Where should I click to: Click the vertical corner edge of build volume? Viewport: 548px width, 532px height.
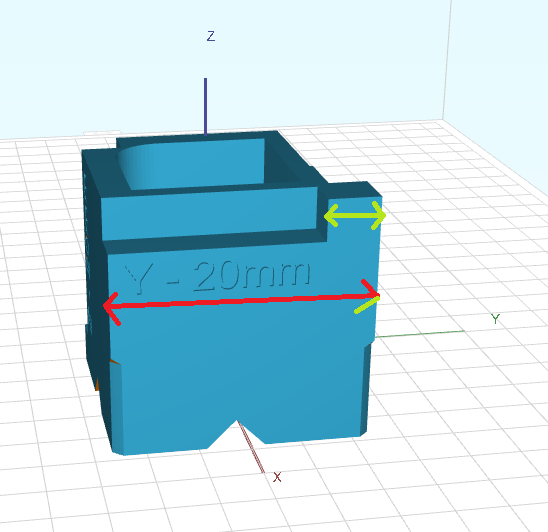coord(447,59)
